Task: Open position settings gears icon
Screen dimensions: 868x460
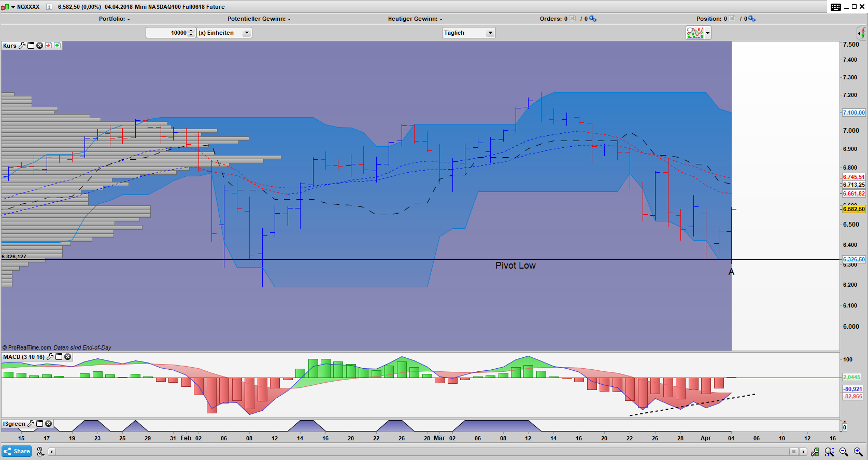Action: (751, 19)
